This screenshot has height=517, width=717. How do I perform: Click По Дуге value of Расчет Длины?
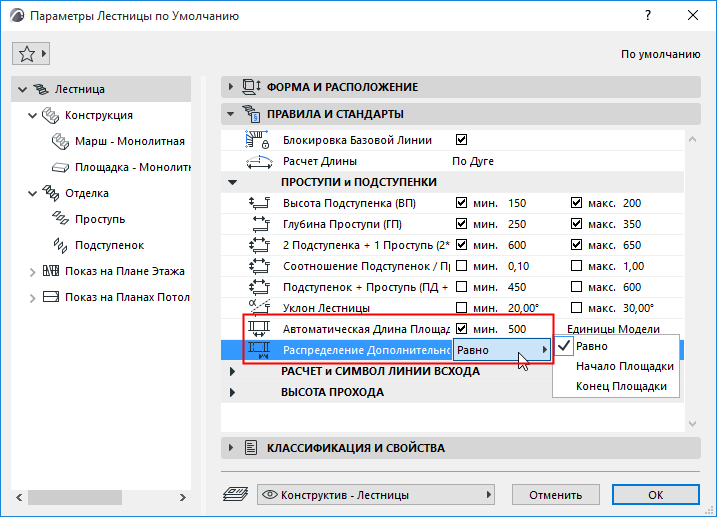(x=473, y=161)
